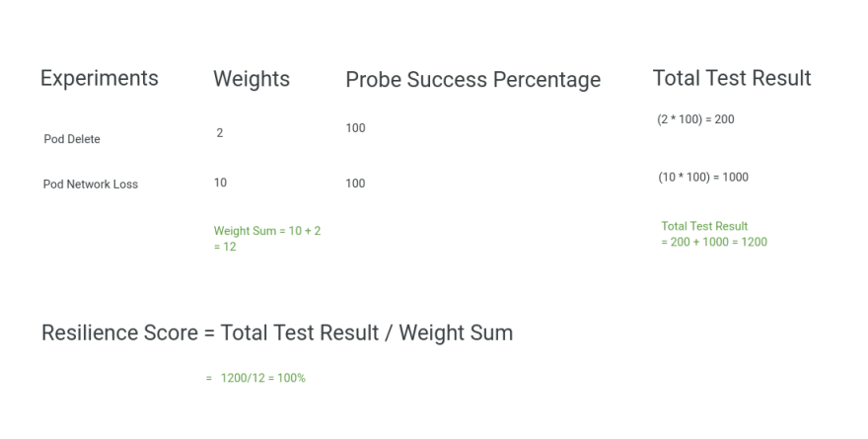Select the Pod Delete experiment label
868x439 pixels.
73,139
